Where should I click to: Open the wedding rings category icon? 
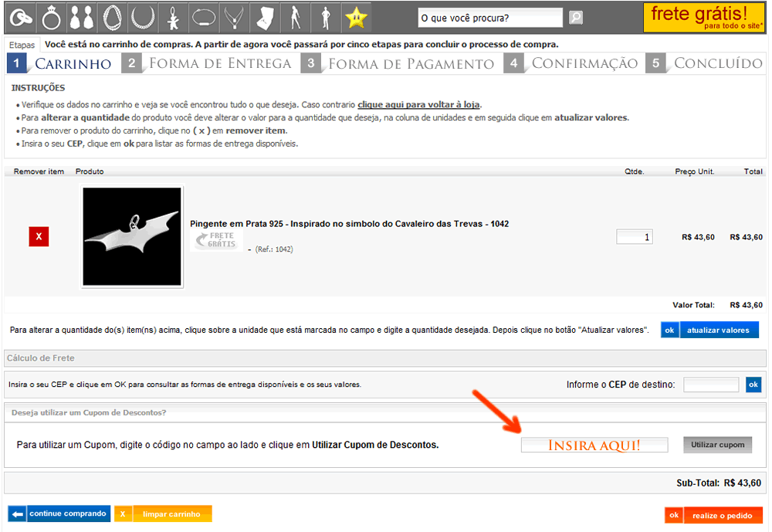(x=21, y=16)
